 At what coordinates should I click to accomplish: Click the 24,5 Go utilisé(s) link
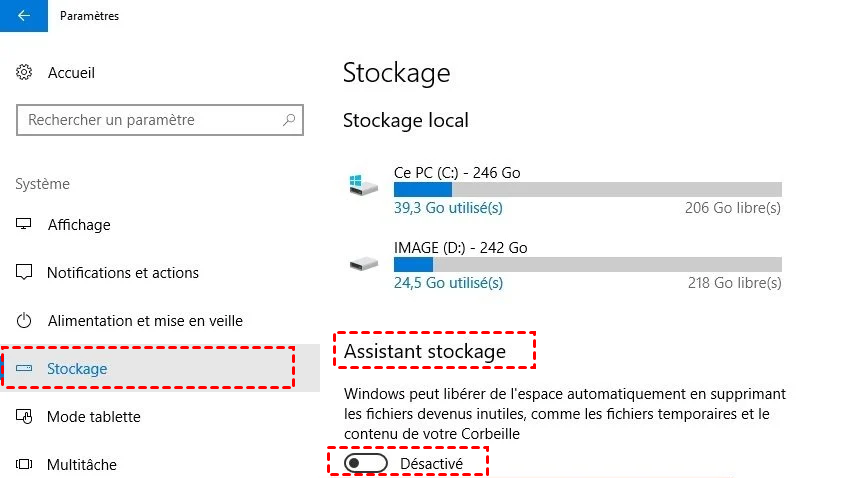(x=448, y=284)
